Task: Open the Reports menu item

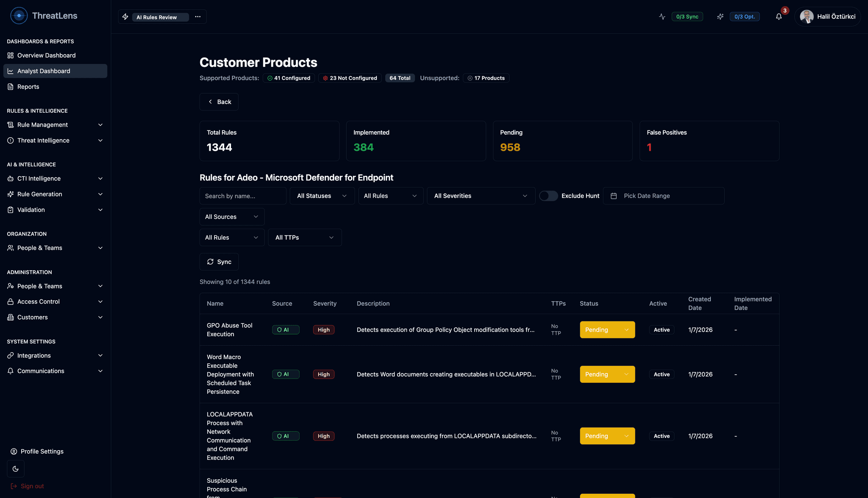Action: (x=55, y=87)
